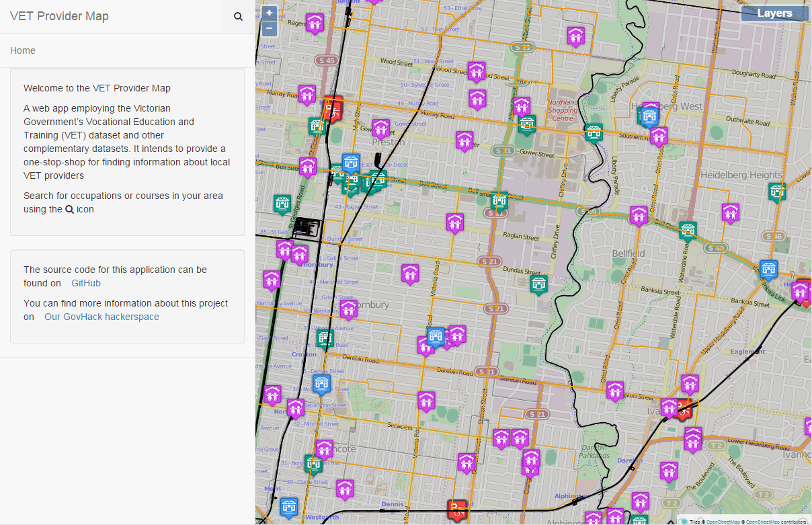Open the GitHub source code link
The image size is (812, 525).
[x=86, y=283]
